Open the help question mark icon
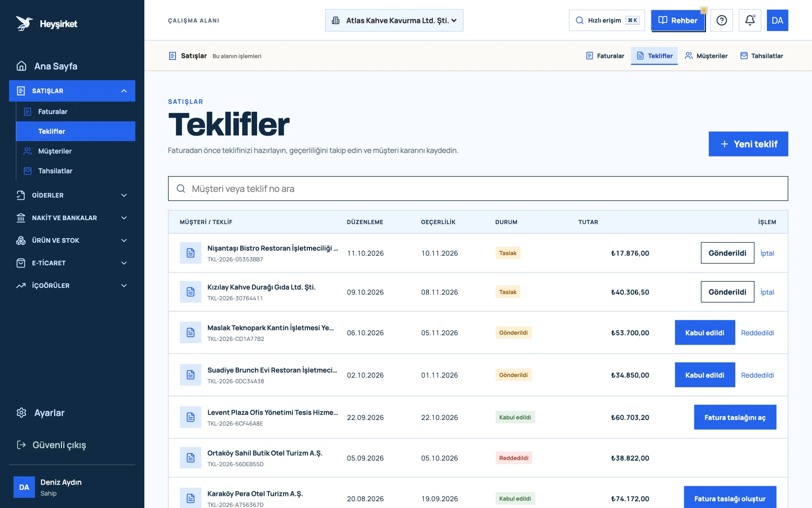The height and width of the screenshot is (508, 812). click(721, 20)
